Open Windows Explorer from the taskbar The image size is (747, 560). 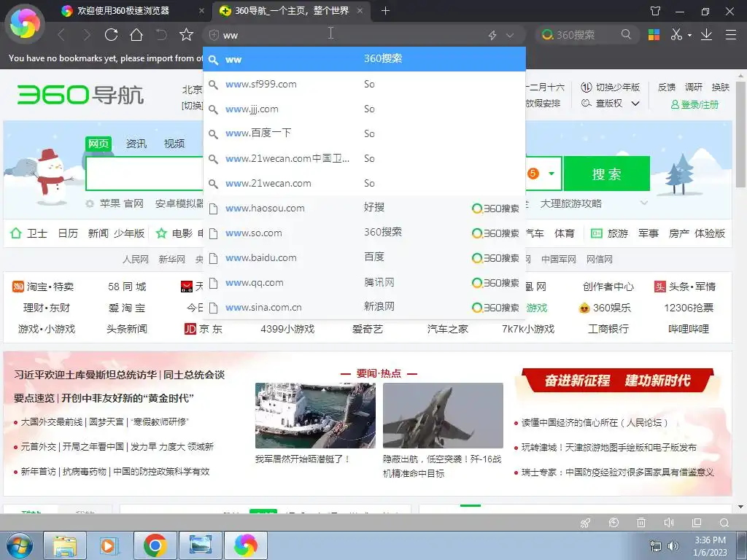click(65, 545)
